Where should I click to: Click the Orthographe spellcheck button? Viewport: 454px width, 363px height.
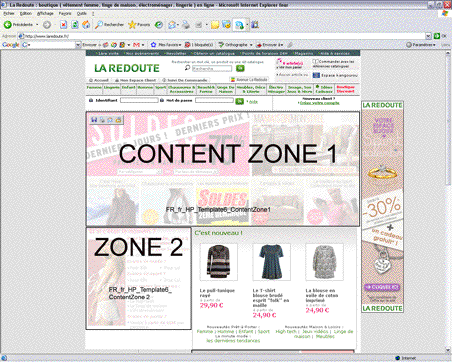tap(233, 45)
